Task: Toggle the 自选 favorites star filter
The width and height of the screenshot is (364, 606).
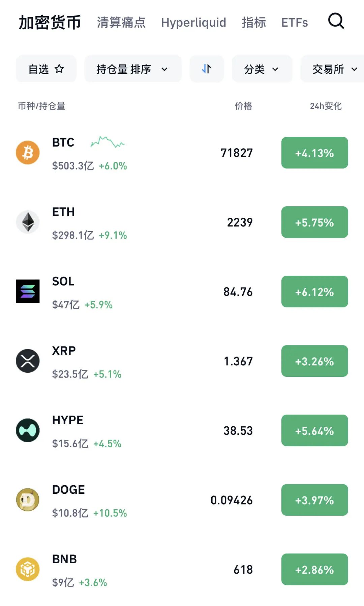Action: [46, 69]
